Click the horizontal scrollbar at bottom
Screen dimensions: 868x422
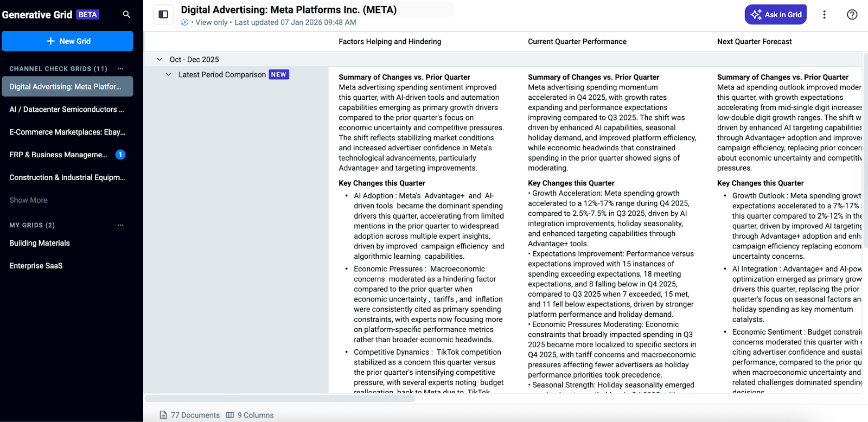pyautogui.click(x=280, y=399)
